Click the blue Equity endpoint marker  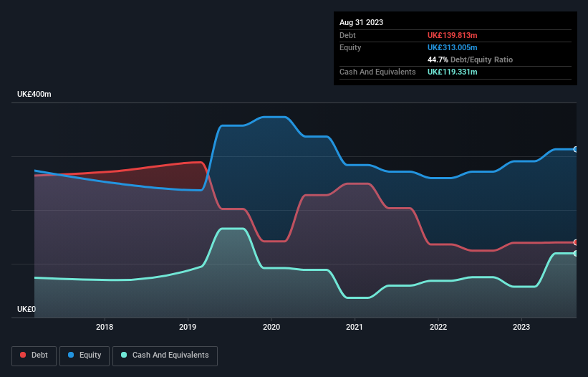tap(576, 149)
